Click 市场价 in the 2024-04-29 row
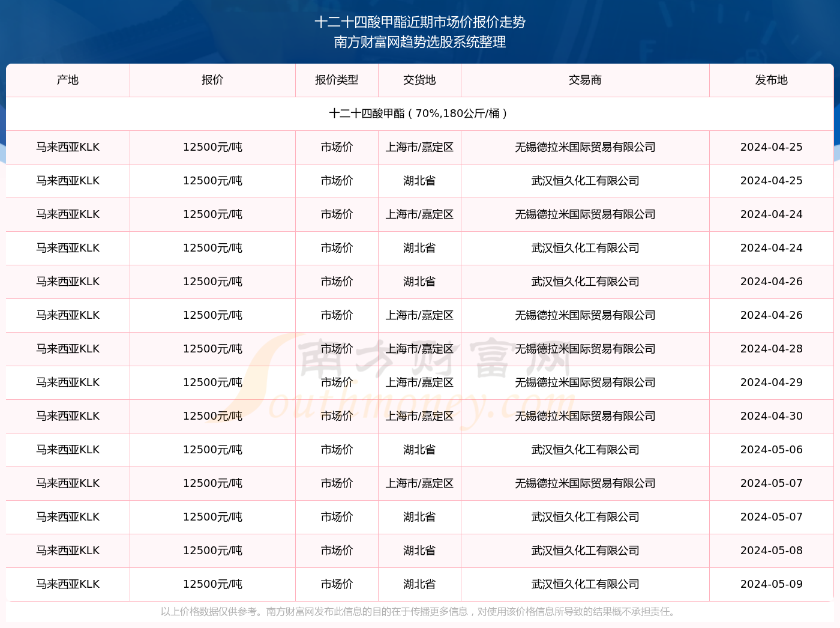Image resolution: width=840 pixels, height=628 pixels. point(337,382)
